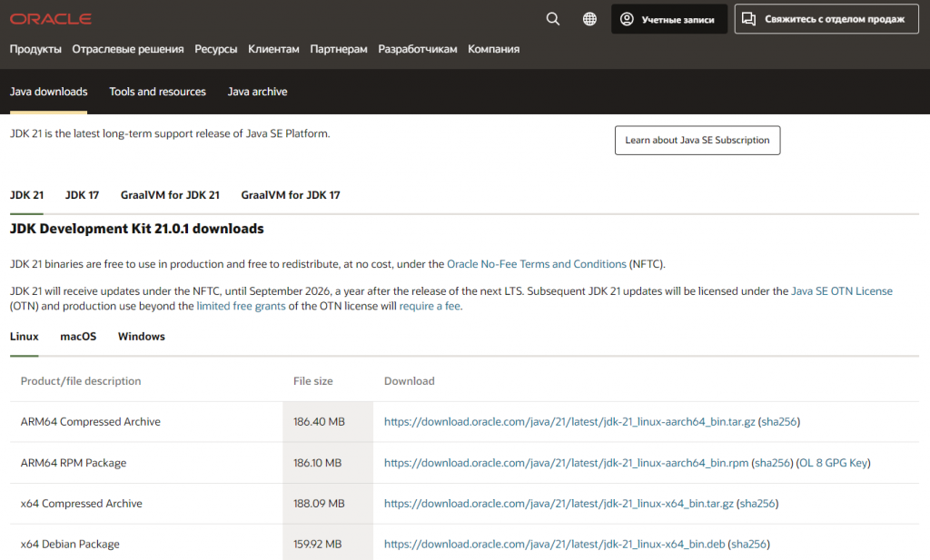Open the GraalVM for JDK 17 tab

coord(291,195)
